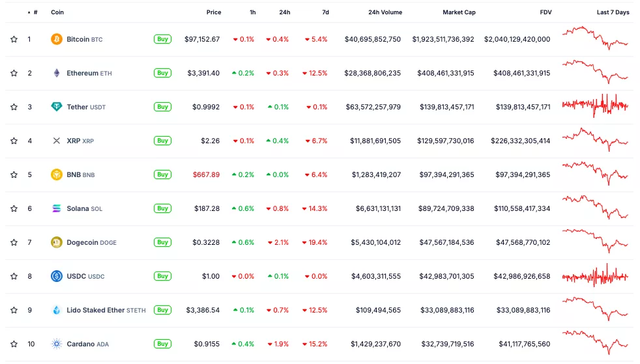Screen dimensions: 640x364
Task: Click the Ethereum diamond logo icon
Action: coord(57,73)
